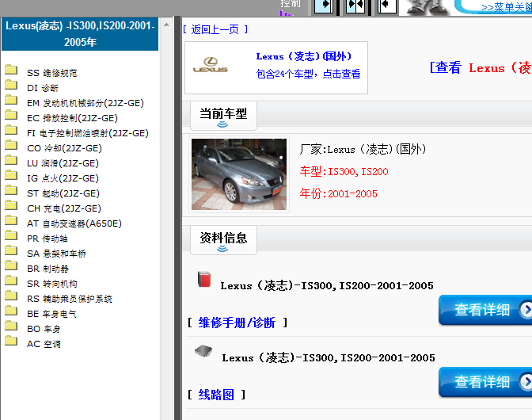
Task: Select RS 辅助乘员保护系统 entry
Action: [x=70, y=299]
